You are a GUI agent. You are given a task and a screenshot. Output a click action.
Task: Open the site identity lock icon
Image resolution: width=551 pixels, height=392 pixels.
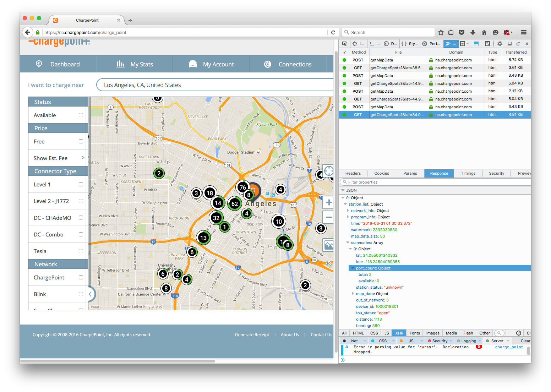(38, 32)
